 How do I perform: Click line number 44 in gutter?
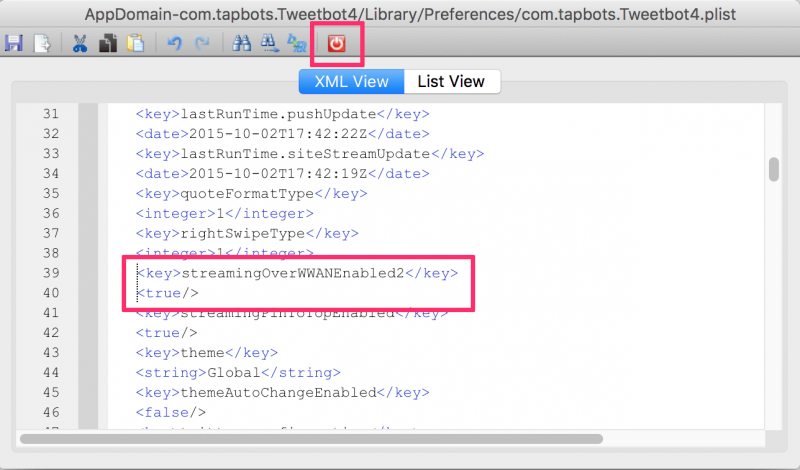click(x=51, y=373)
